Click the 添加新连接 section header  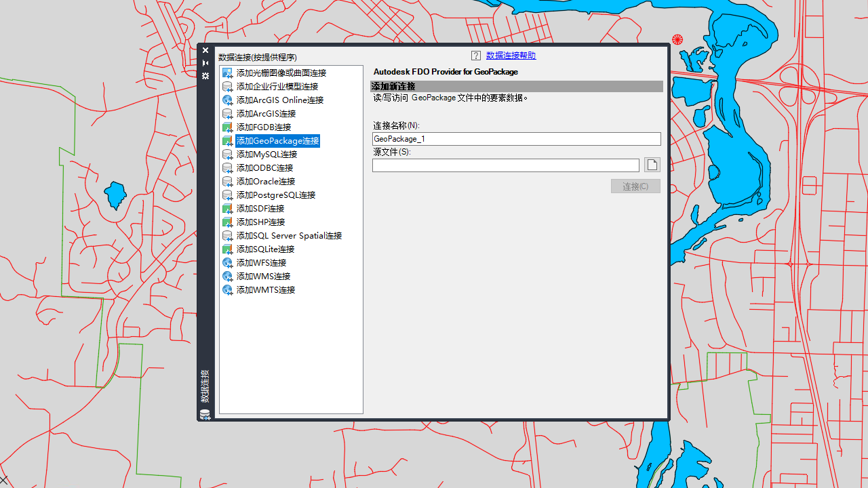click(516, 86)
